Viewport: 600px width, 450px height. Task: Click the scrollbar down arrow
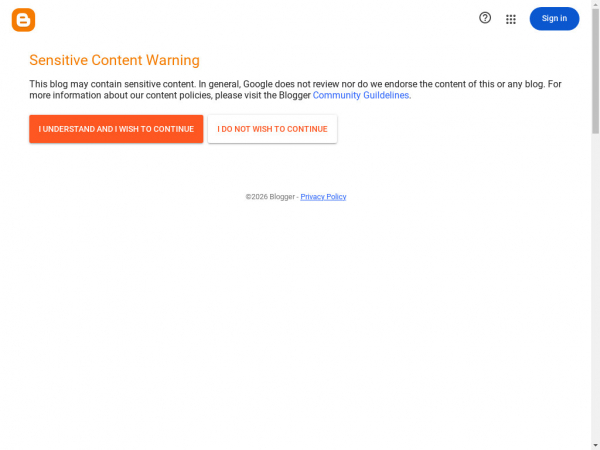595,446
